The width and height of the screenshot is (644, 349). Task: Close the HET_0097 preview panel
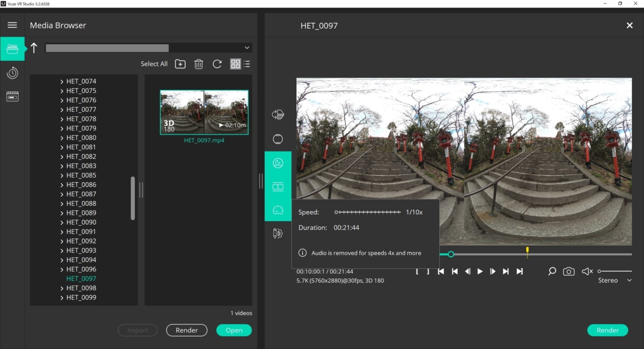point(629,25)
